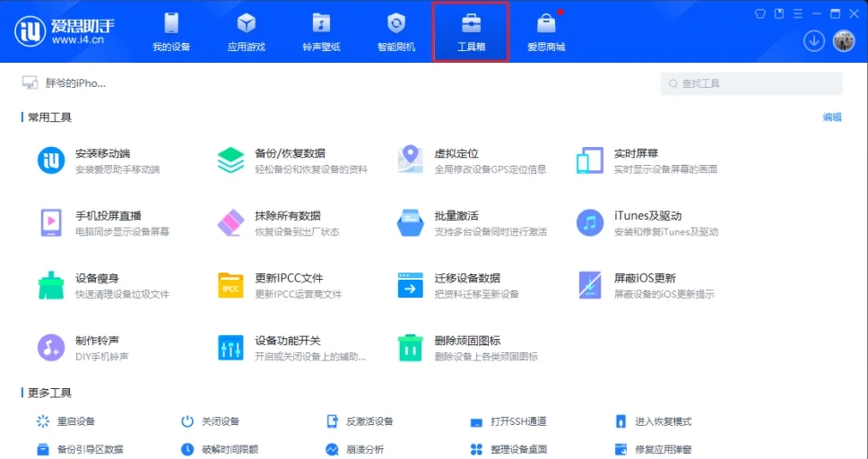Open 设备功能开关 sliders icon
This screenshot has height=459, width=868.
tap(230, 348)
